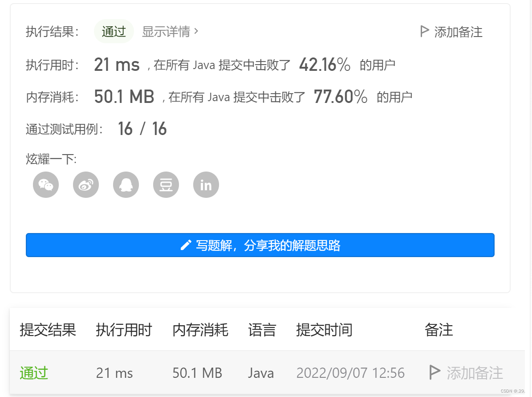Viewport: 532px width, 397px height.
Task: Share result via the Douban icon
Action: [x=166, y=184]
